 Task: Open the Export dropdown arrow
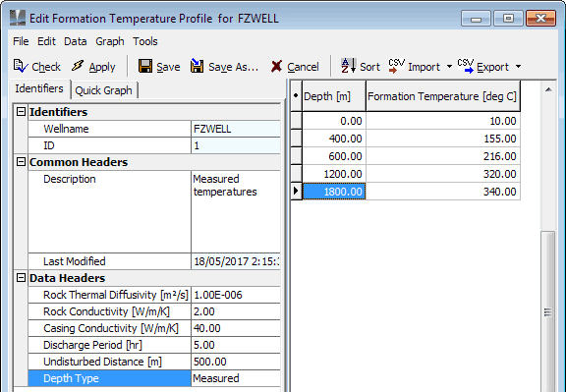click(x=518, y=67)
